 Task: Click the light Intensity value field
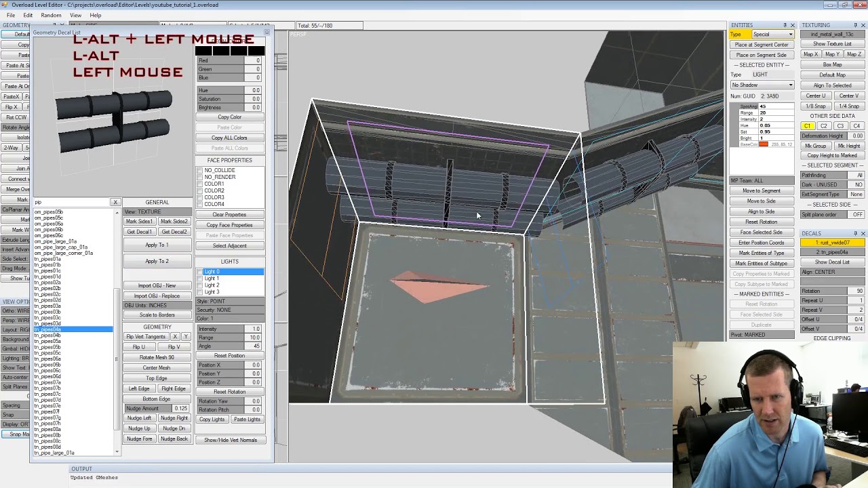click(x=252, y=329)
